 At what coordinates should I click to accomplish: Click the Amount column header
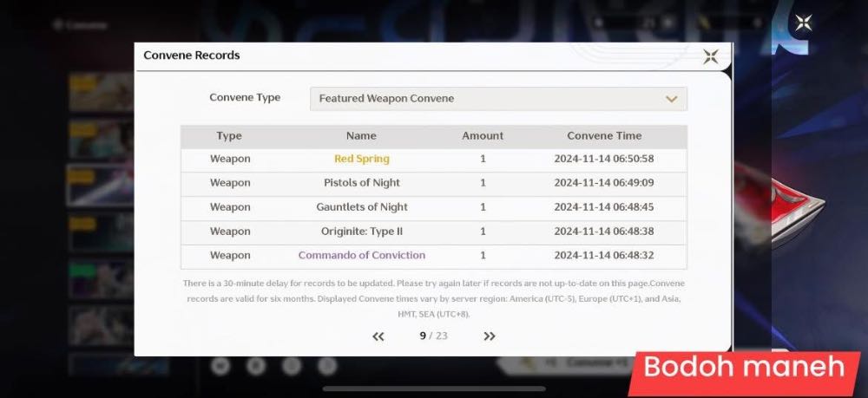[x=483, y=136]
